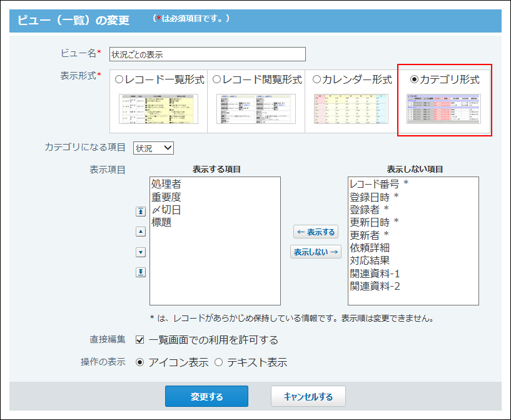Click the move-up arrow icon
This screenshot has height=420, width=511.
tap(141, 232)
